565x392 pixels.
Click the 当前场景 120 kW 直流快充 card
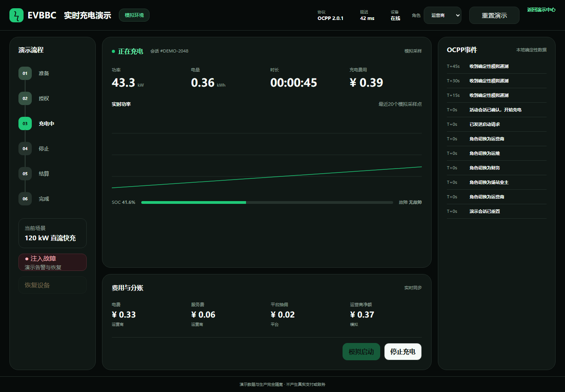53,233
